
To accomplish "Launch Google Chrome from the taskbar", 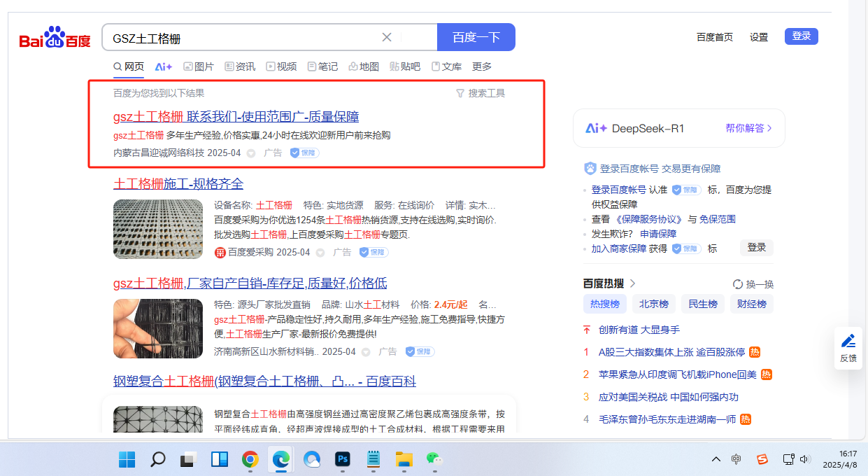I will pyautogui.click(x=250, y=459).
